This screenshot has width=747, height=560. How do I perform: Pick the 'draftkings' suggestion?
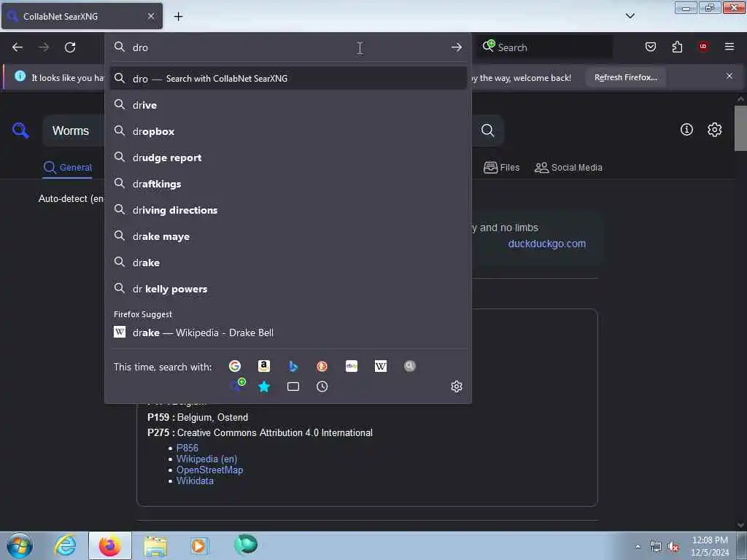(x=288, y=184)
